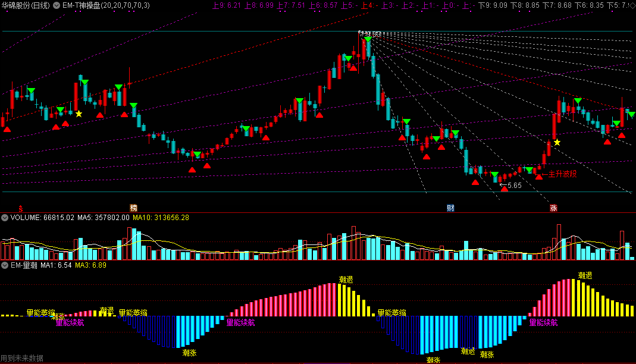The width and height of the screenshot is (636, 364).
Task: Click the MA1: 6.54 readout
Action: point(56,265)
